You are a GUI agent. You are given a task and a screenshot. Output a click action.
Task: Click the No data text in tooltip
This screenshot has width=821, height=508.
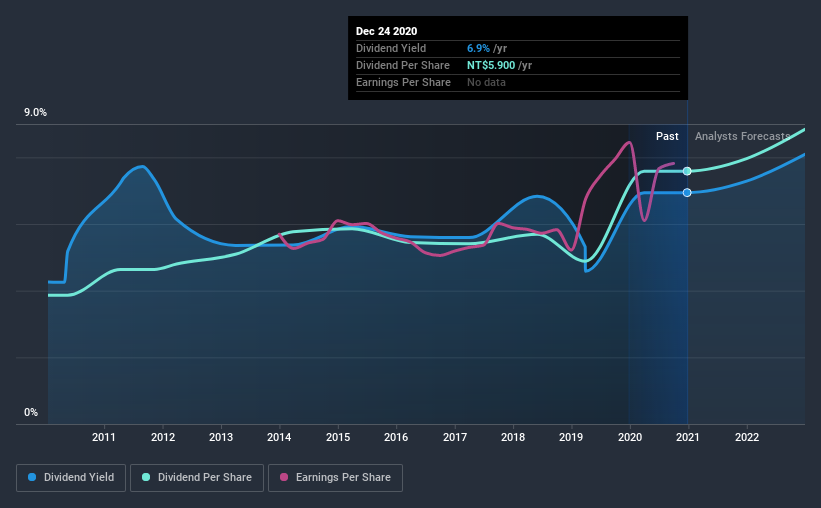pyautogui.click(x=486, y=82)
